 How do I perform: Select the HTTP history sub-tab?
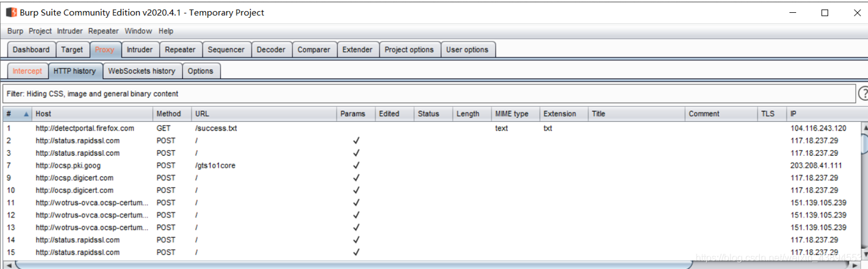[x=75, y=71]
